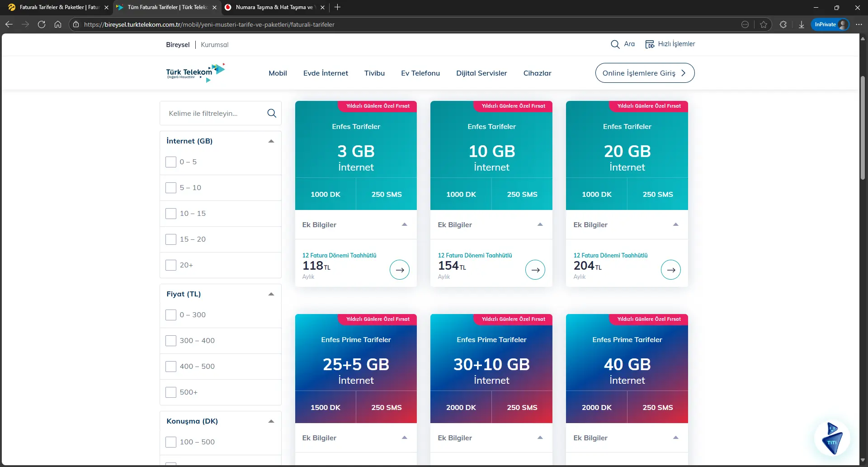The image size is (868, 467).
Task: Click the browser address bar URL
Action: 209,24
